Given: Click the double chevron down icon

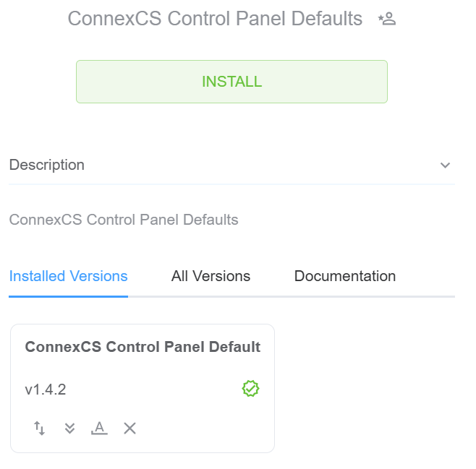Looking at the screenshot, I should tap(69, 429).
